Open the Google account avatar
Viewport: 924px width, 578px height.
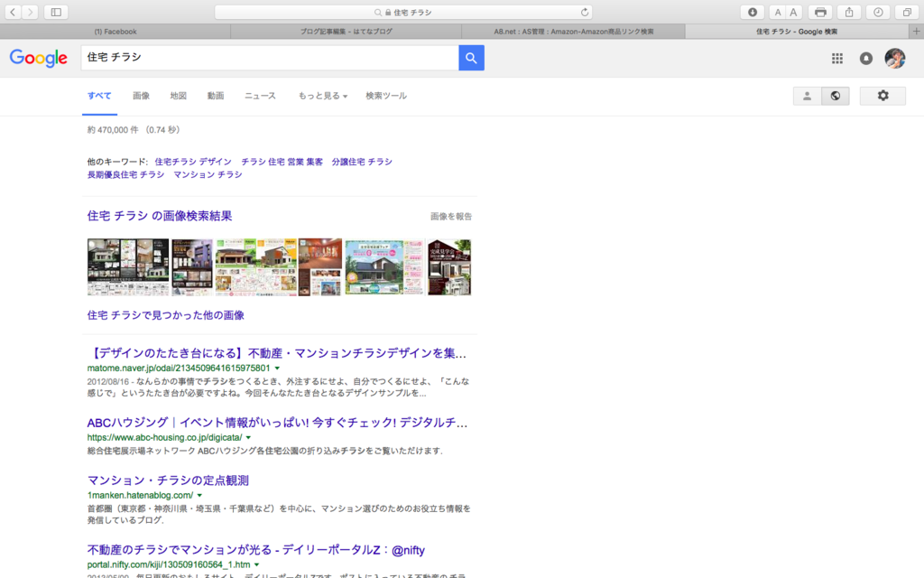click(x=894, y=58)
